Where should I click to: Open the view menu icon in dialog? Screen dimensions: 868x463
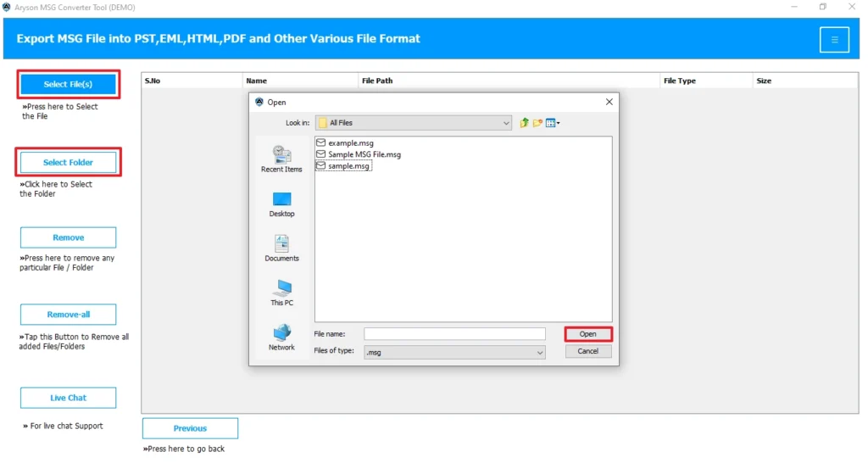click(x=553, y=123)
